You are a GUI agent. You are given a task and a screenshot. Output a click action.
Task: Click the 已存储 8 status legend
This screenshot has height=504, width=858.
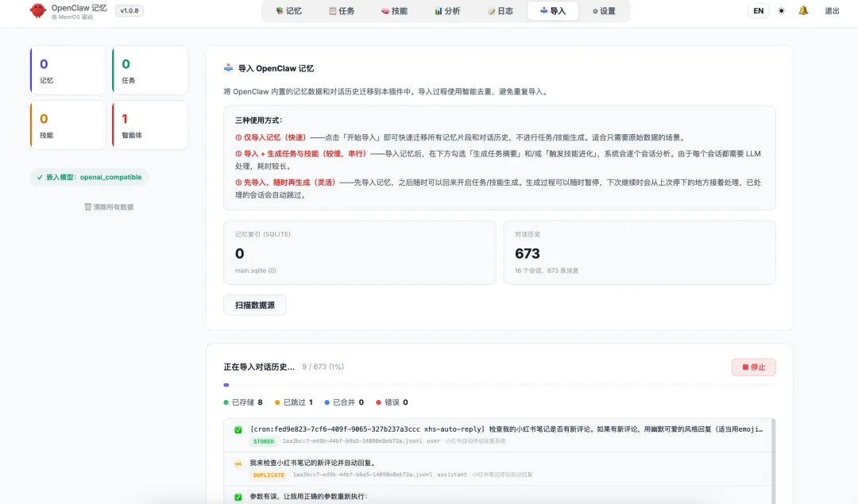pyautogui.click(x=243, y=402)
